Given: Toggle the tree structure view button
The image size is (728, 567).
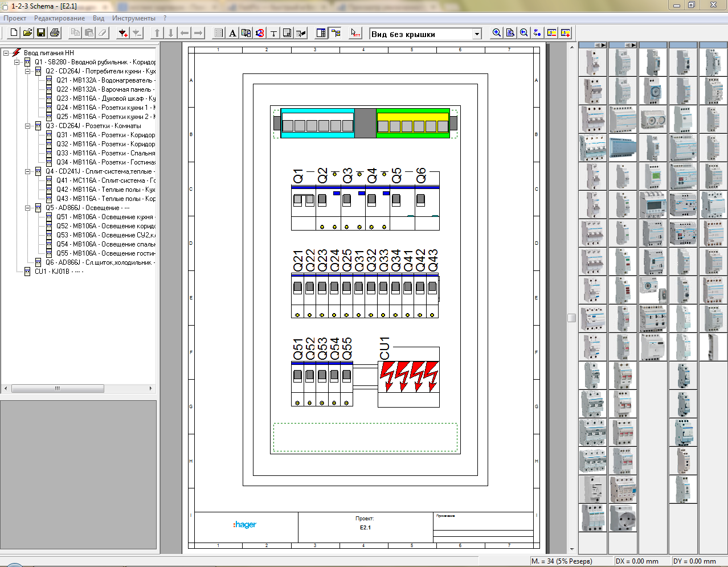Looking at the screenshot, I should [x=336, y=33].
